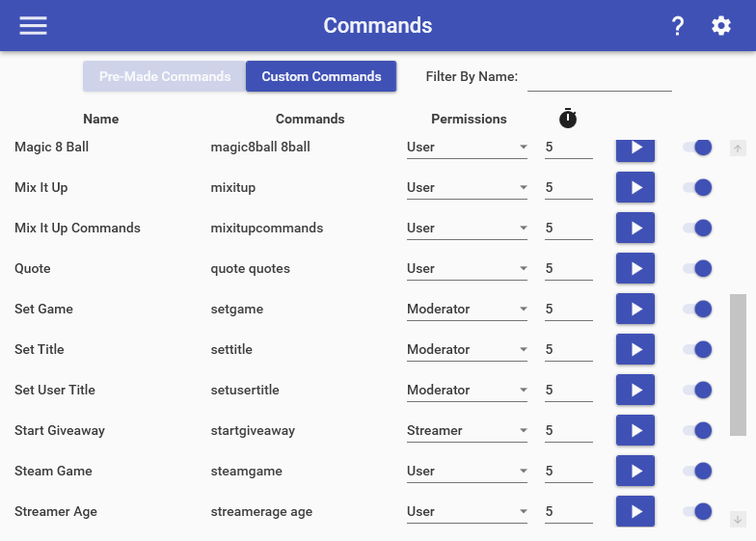Screen dimensions: 756x541
Task: Click the 'Set Title' row name
Action: (39, 349)
